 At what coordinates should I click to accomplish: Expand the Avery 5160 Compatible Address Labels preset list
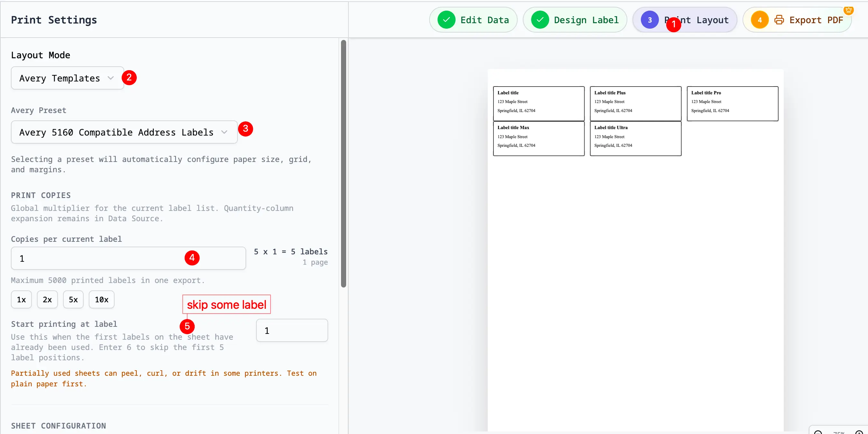coord(124,132)
